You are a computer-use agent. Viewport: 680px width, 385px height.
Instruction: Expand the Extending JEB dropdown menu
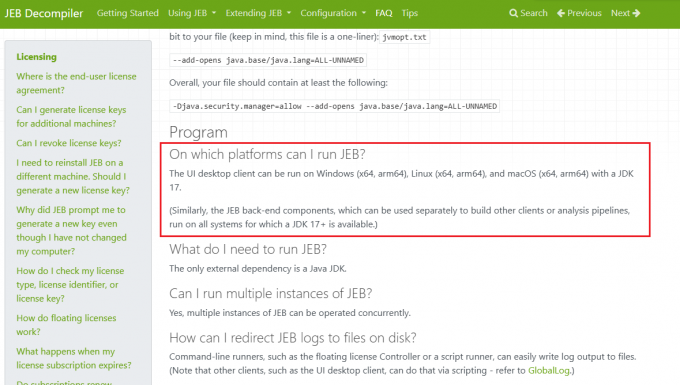(x=258, y=13)
